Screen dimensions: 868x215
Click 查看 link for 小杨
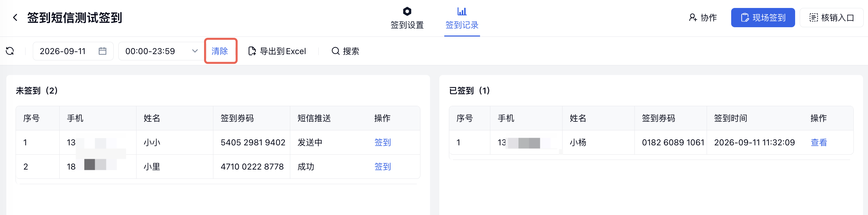pos(818,142)
